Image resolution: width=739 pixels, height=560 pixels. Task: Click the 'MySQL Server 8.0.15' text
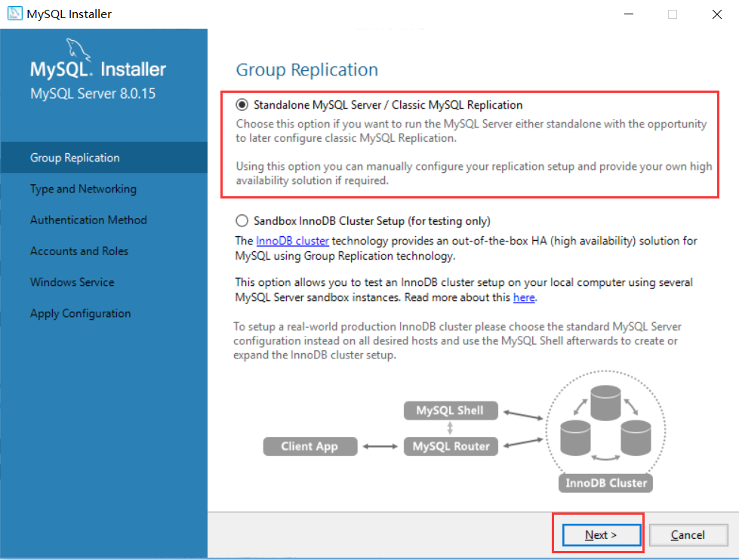point(93,94)
